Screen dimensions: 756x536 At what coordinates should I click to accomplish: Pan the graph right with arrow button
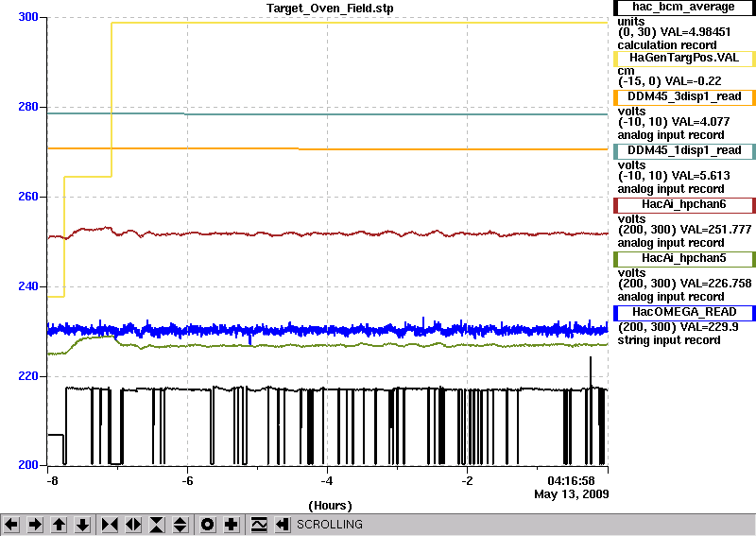tap(35, 524)
